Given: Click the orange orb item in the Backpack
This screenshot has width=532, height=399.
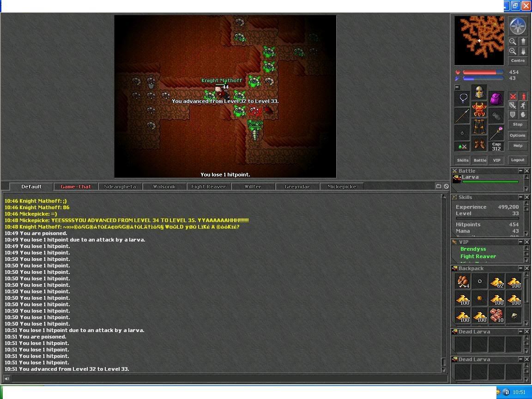Looking at the screenshot, I should (480, 298).
